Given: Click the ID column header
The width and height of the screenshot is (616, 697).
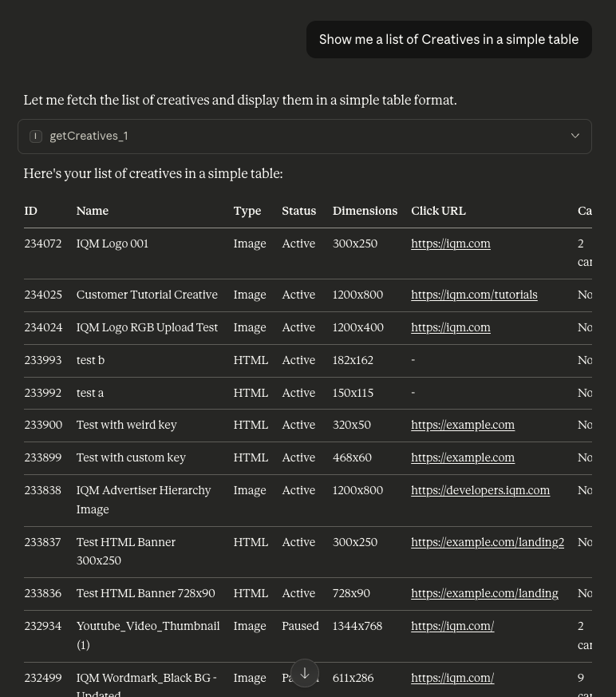Looking at the screenshot, I should click(30, 211).
